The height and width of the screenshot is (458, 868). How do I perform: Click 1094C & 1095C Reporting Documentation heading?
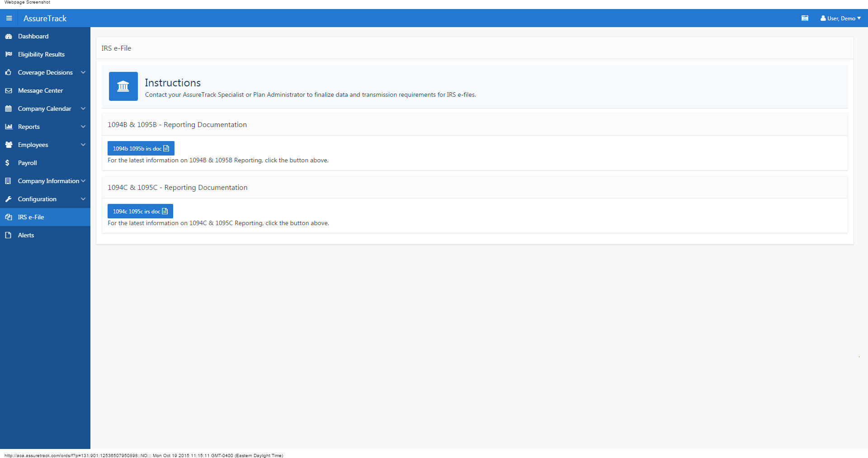click(178, 188)
